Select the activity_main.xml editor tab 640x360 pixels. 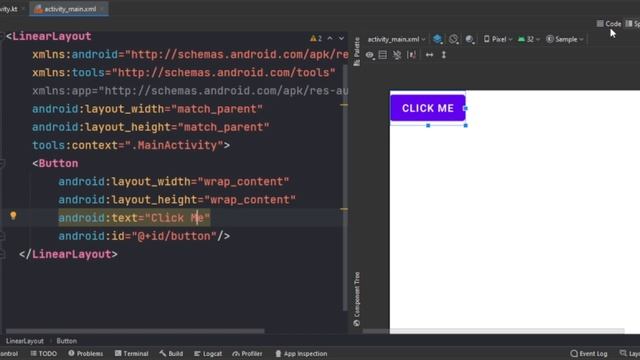point(69,9)
